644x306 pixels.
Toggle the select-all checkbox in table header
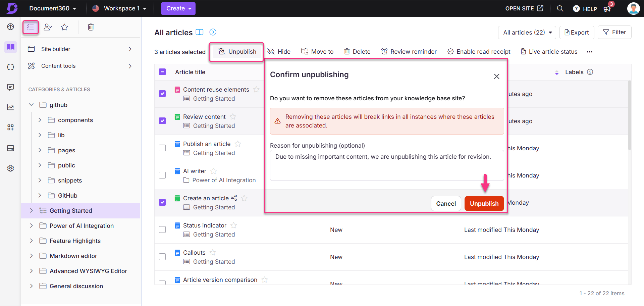click(x=162, y=72)
